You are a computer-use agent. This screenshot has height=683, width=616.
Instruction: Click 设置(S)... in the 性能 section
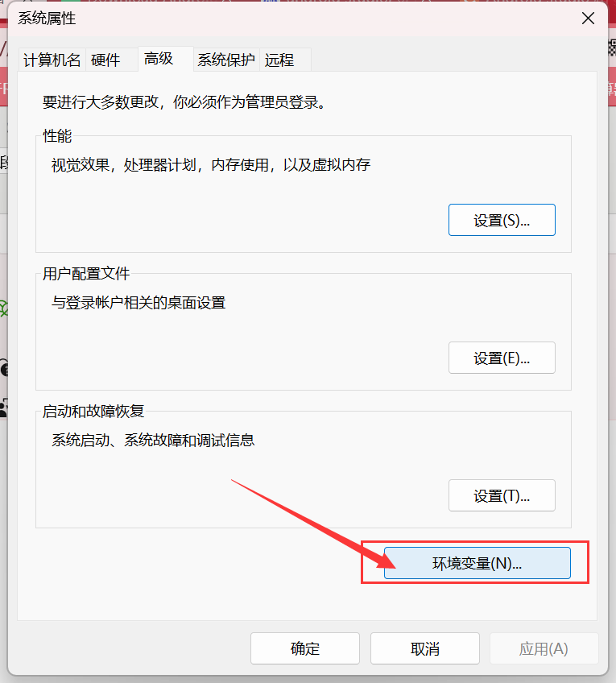tap(502, 220)
